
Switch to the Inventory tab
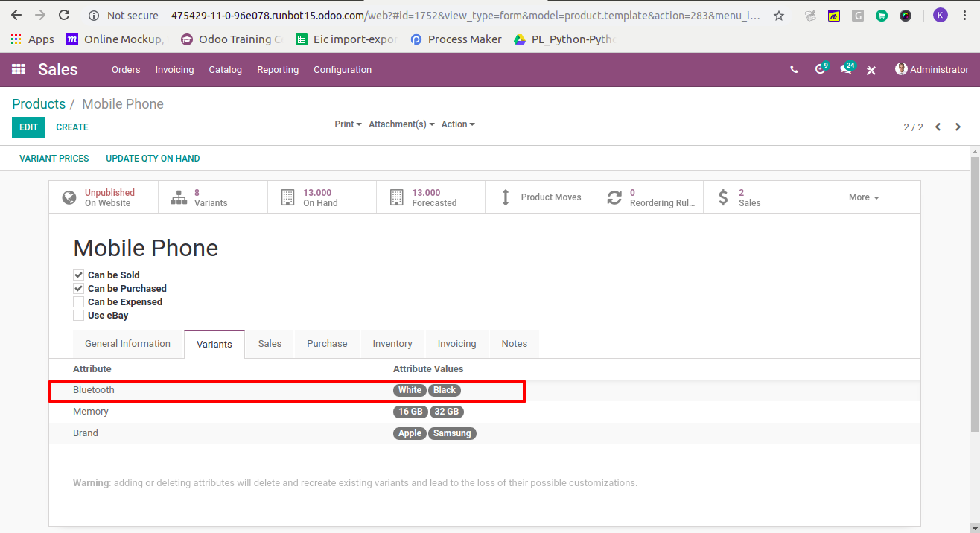[x=392, y=343]
